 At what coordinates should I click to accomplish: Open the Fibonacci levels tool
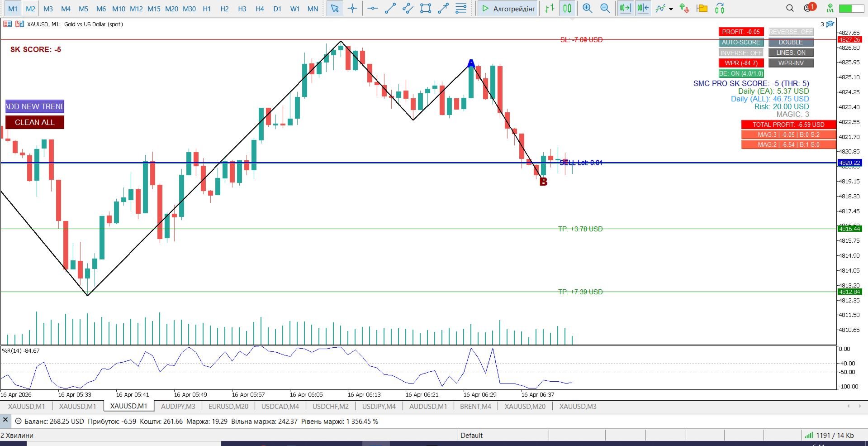click(461, 8)
